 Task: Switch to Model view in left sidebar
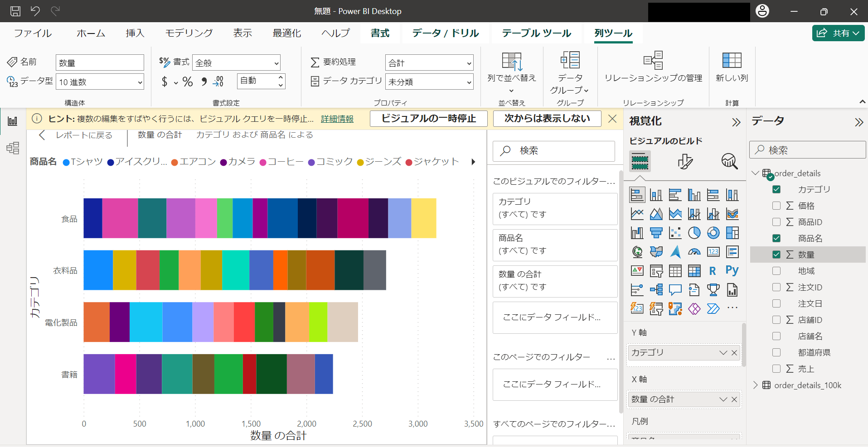point(13,148)
